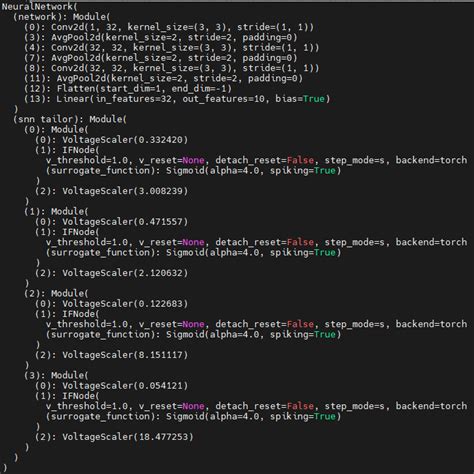
Task: Select the (snn tailor): Module( line
Action: (x=70, y=119)
